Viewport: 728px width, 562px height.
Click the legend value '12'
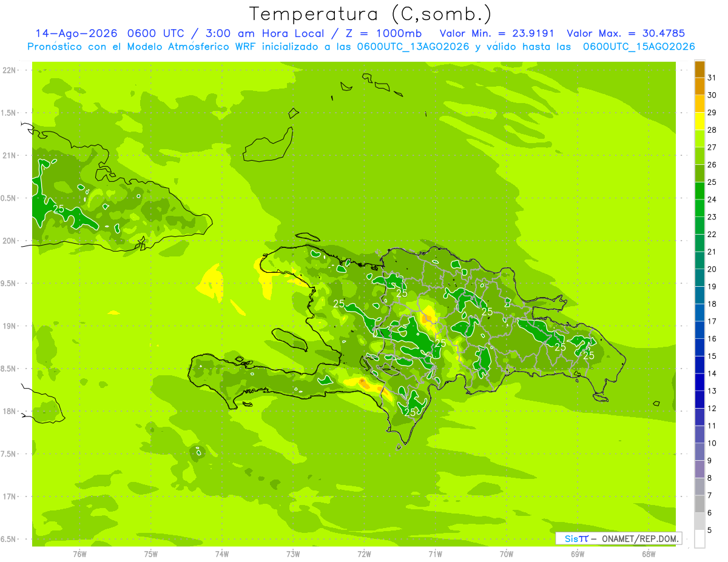pyautogui.click(x=712, y=409)
